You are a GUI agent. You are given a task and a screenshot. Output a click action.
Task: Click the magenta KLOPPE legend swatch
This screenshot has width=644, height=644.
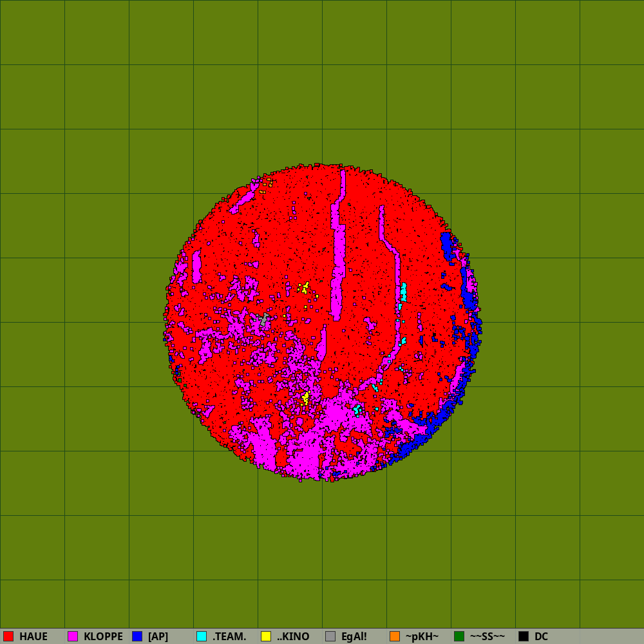pos(73,636)
